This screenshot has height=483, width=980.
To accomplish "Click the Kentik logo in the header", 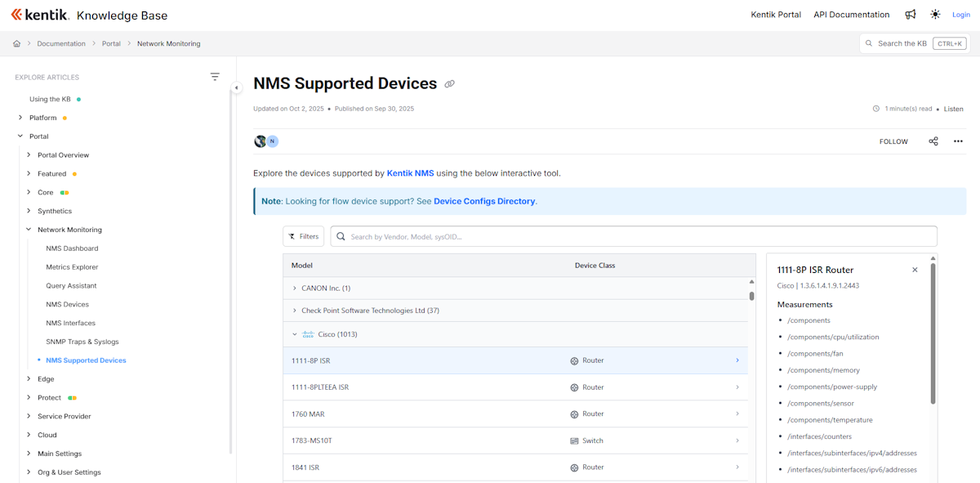I will pos(38,14).
